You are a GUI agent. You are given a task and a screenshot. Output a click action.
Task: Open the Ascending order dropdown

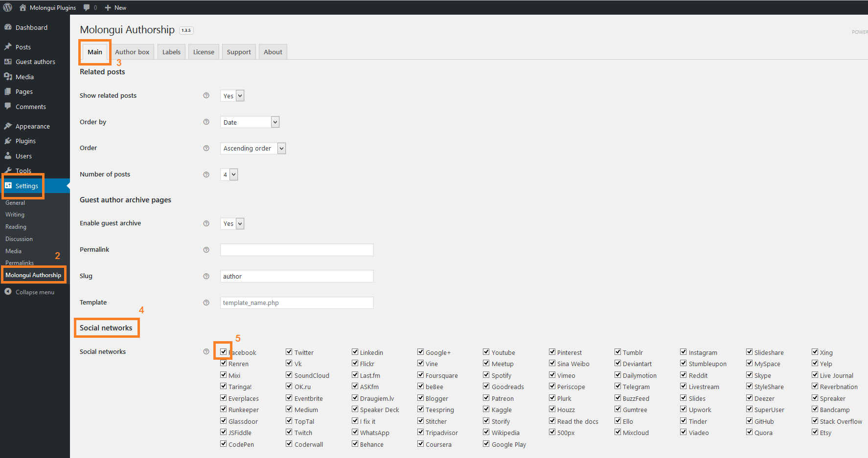click(x=253, y=148)
